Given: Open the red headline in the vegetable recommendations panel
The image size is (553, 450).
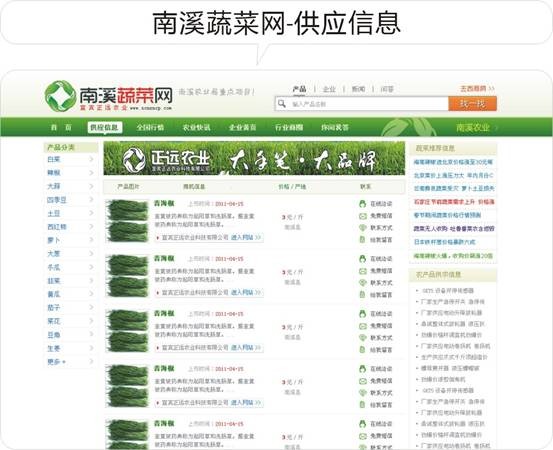Looking at the screenshot, I should pyautogui.click(x=454, y=202).
